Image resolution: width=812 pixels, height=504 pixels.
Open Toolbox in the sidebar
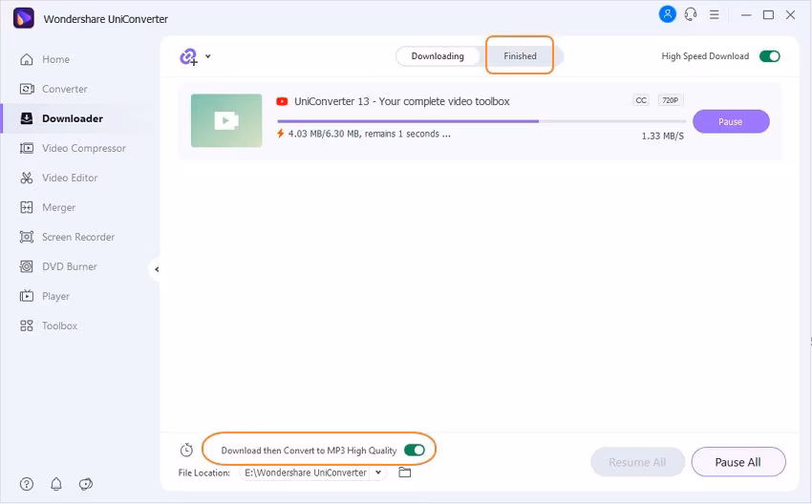point(77,326)
